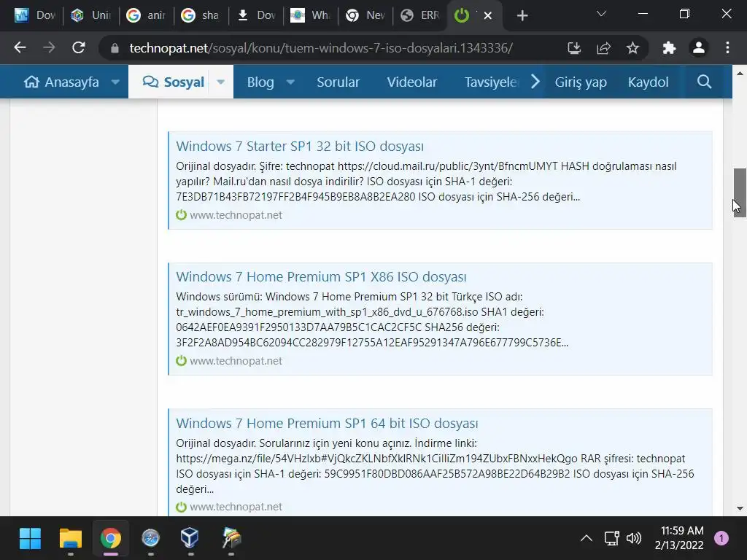Switch to the download 'Dov' tab
Screen dimensions: 747x560
(255, 16)
